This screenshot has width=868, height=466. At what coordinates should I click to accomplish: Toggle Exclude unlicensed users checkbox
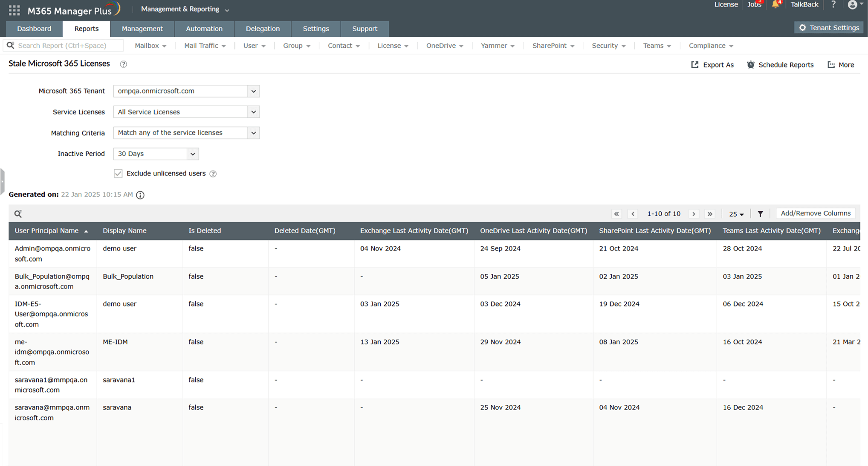coord(118,174)
